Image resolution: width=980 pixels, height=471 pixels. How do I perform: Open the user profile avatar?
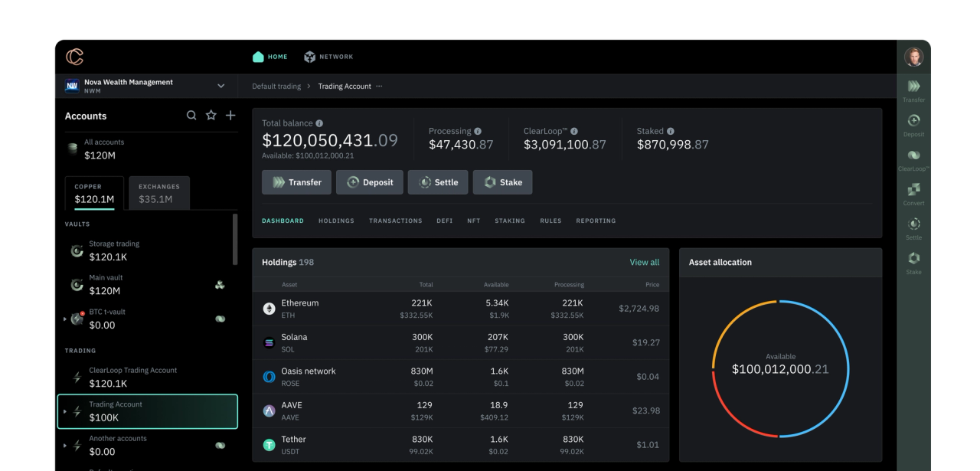coord(913,57)
